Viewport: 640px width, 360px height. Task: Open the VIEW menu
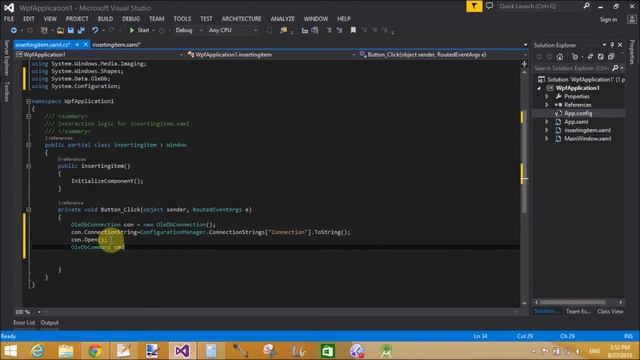(x=50, y=19)
